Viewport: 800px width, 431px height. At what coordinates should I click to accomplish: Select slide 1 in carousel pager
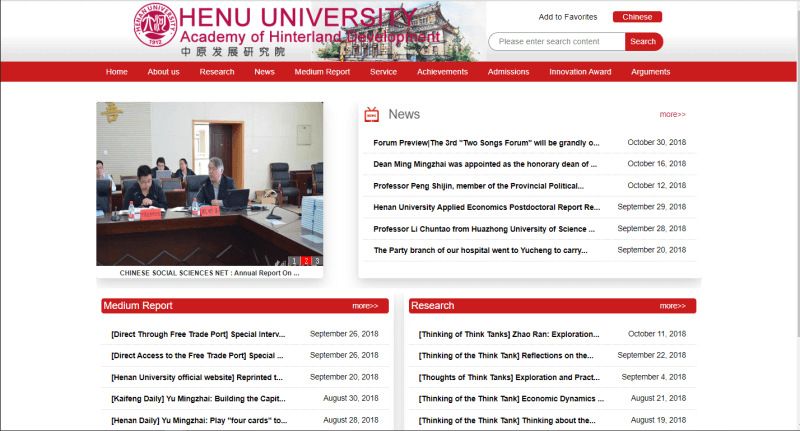pos(295,261)
